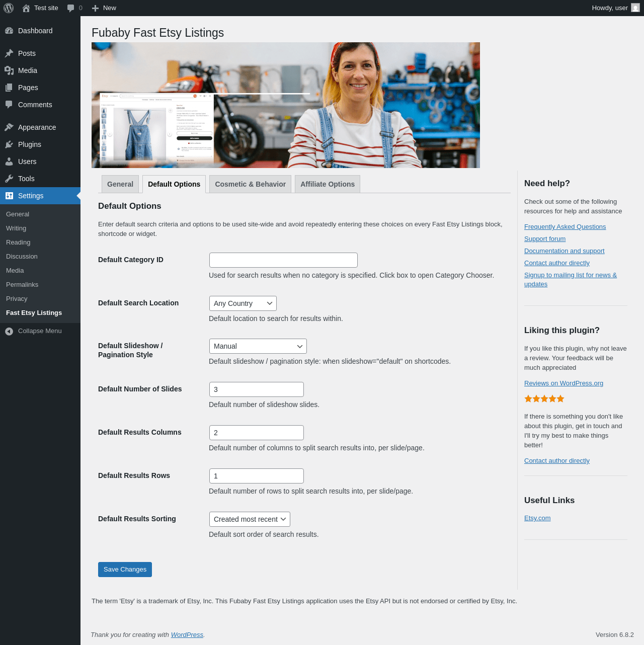Click the Save Changes button
The width and height of the screenshot is (644, 645).
125,570
